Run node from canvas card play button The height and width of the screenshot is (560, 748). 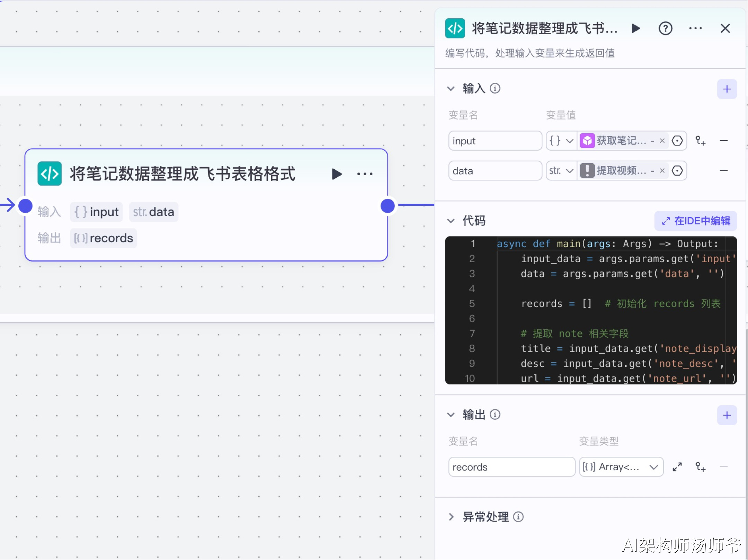[x=337, y=174]
